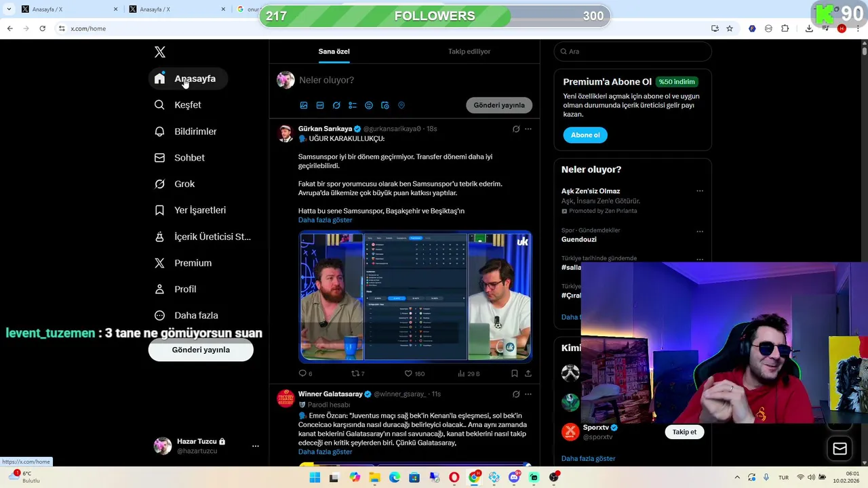
Task: Reply to Gürkan Sarıkaya post
Action: click(305, 373)
